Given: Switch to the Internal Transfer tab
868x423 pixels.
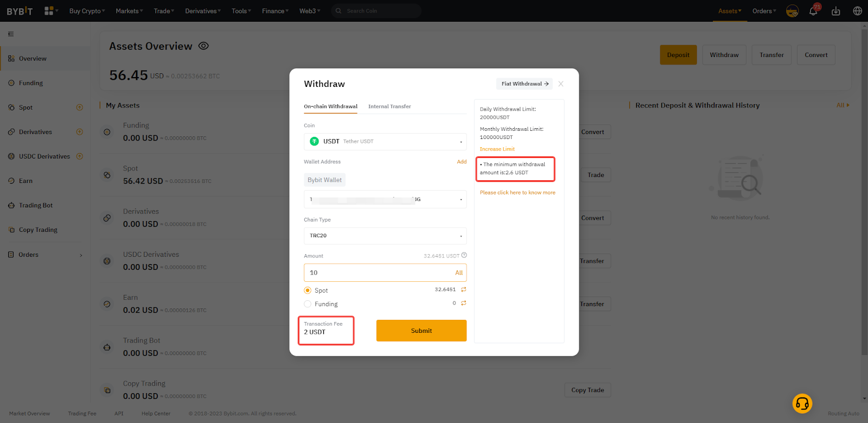Looking at the screenshot, I should point(389,106).
